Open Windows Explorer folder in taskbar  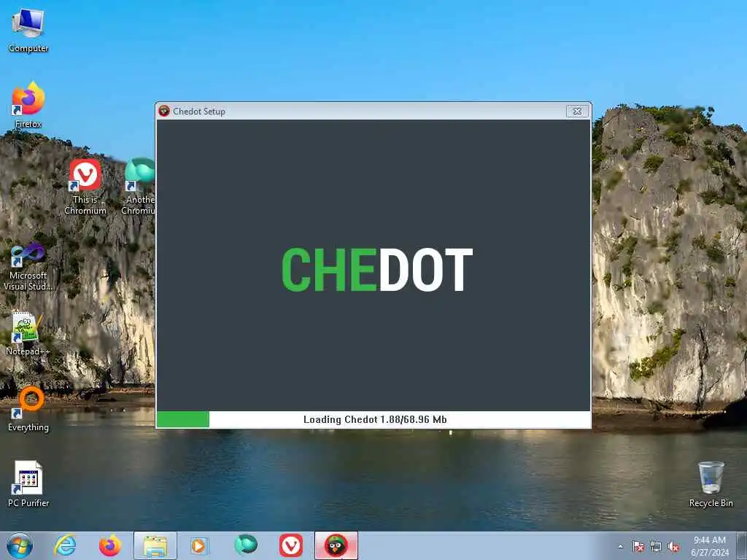[155, 545]
